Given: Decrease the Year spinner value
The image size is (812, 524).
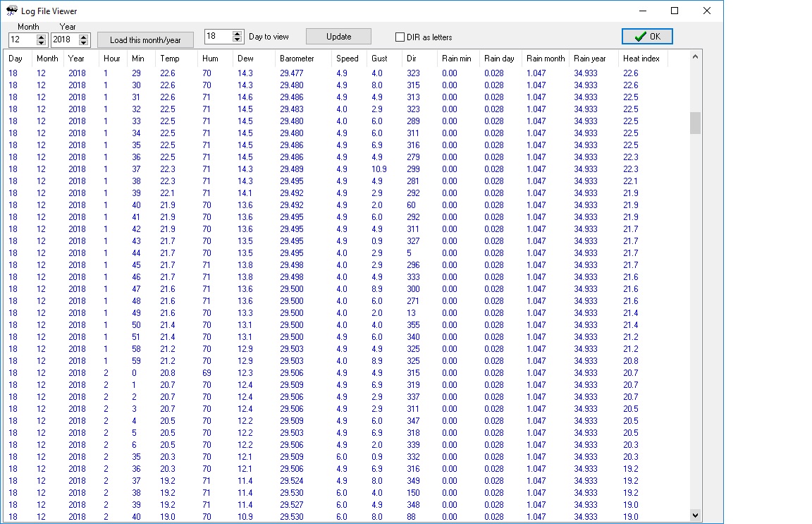Looking at the screenshot, I should pos(85,43).
